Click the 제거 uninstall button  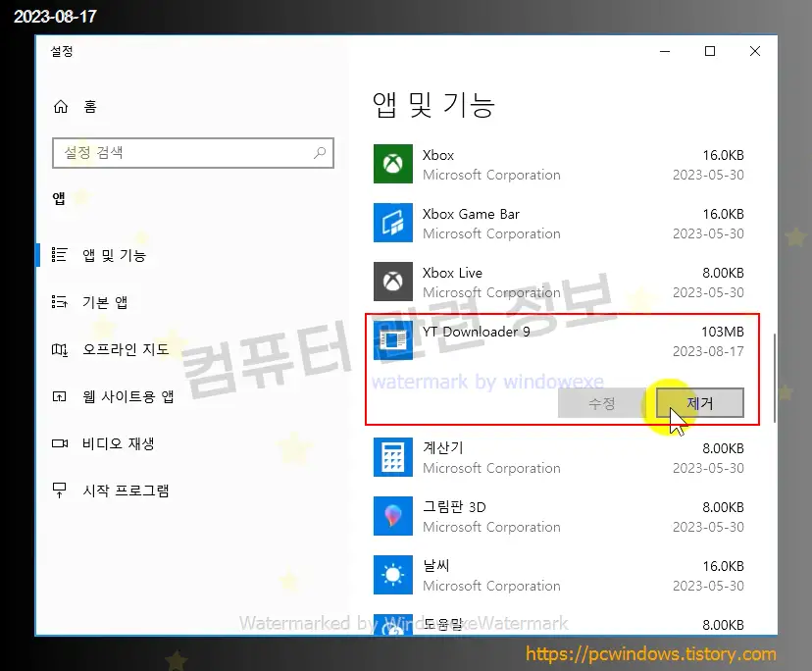click(699, 402)
